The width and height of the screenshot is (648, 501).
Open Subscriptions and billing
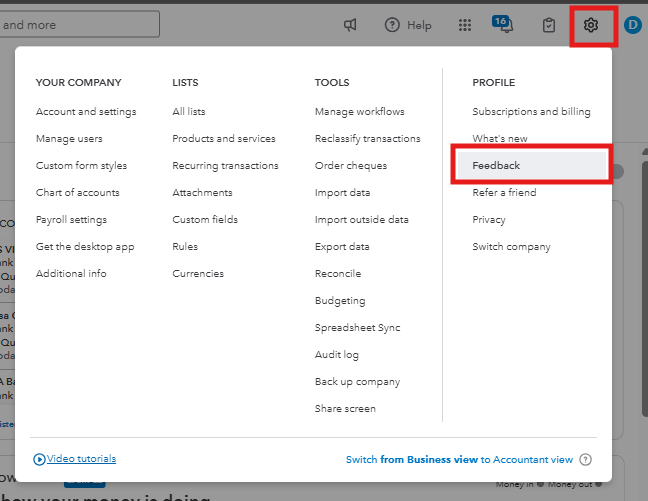531,112
